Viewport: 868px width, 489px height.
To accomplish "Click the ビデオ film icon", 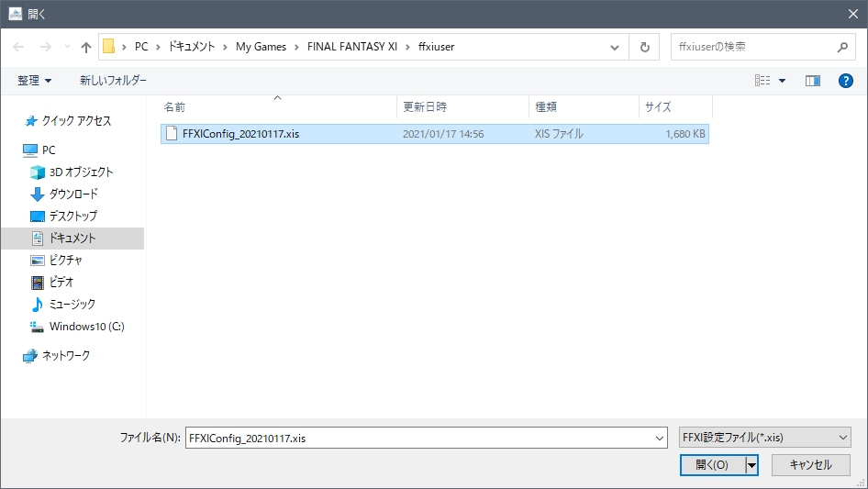I will coord(38,283).
